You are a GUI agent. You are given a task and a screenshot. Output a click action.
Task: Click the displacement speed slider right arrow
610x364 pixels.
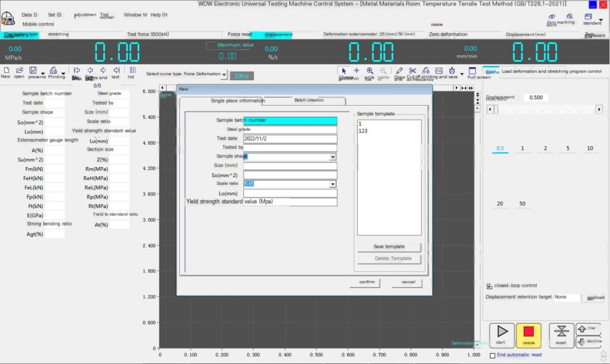point(599,109)
